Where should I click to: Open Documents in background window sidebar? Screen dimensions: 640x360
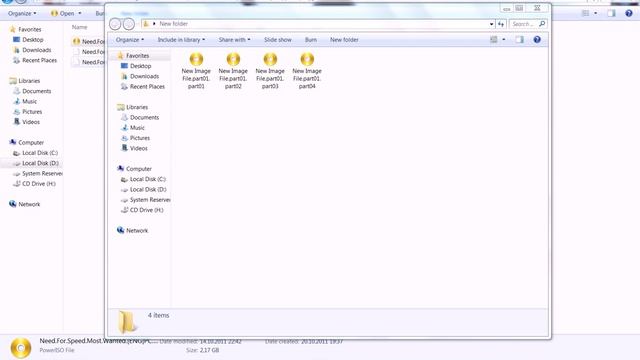tap(32, 91)
